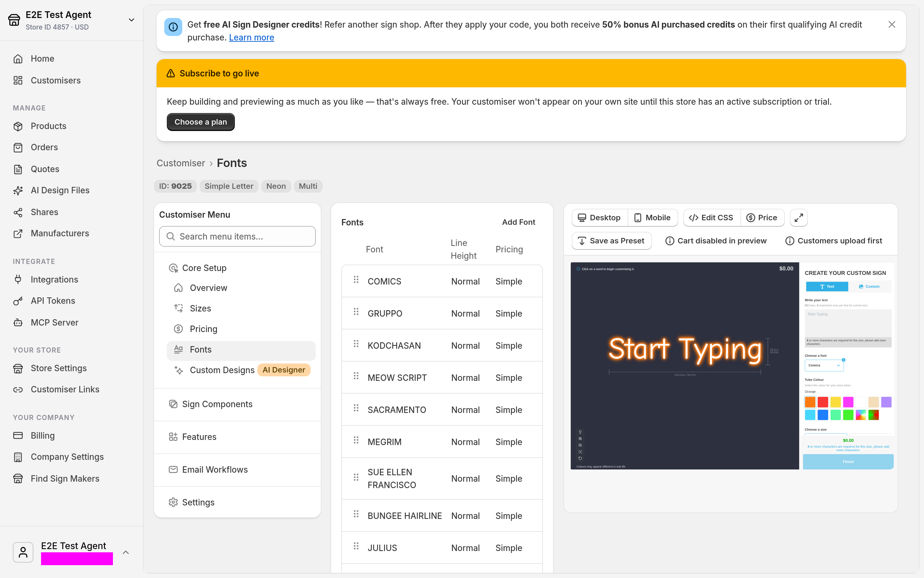Click the Customers upload first info icon

[790, 241]
